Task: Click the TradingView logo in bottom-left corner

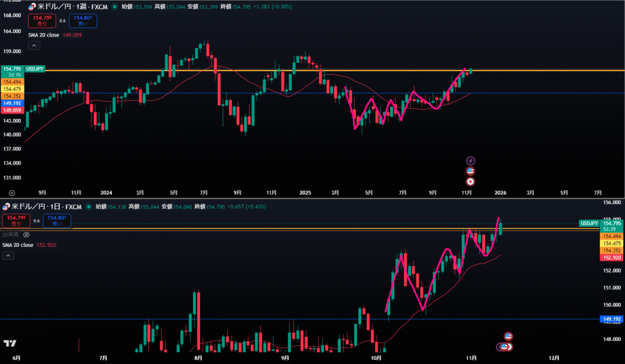Action: [10, 344]
